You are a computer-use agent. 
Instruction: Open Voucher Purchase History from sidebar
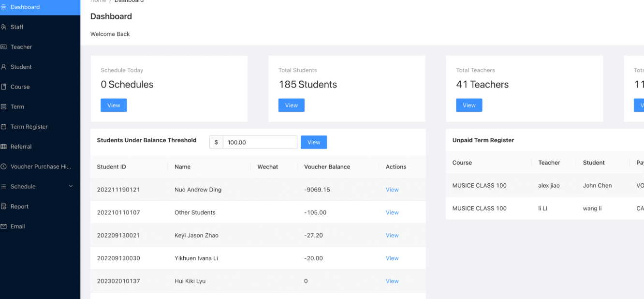coord(4,166)
